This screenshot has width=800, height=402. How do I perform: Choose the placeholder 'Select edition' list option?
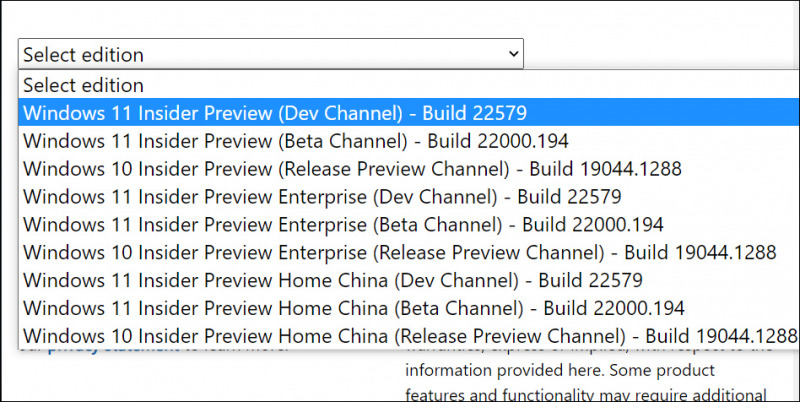pyautogui.click(x=409, y=85)
